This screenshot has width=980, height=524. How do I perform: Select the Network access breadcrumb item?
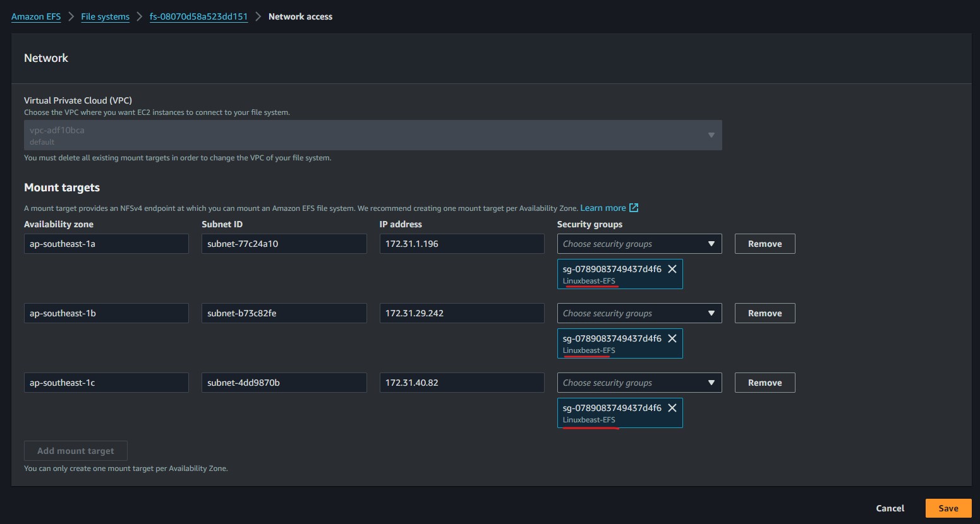(x=300, y=16)
